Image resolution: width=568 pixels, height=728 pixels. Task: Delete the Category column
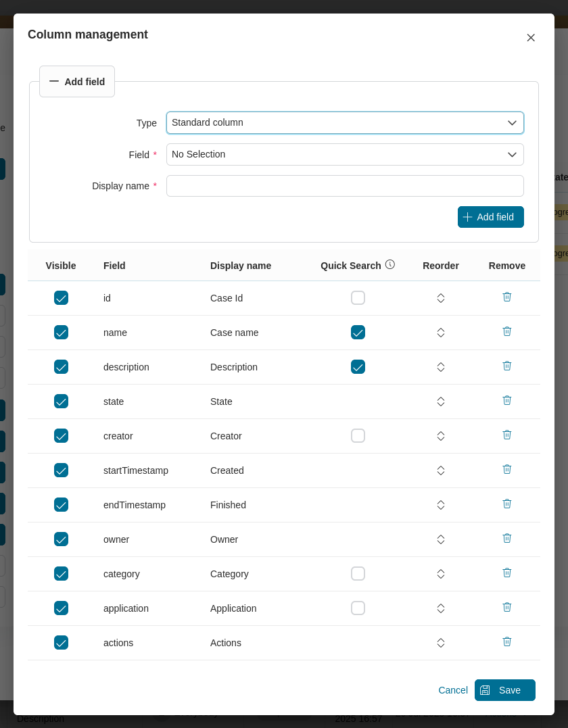coord(507,573)
